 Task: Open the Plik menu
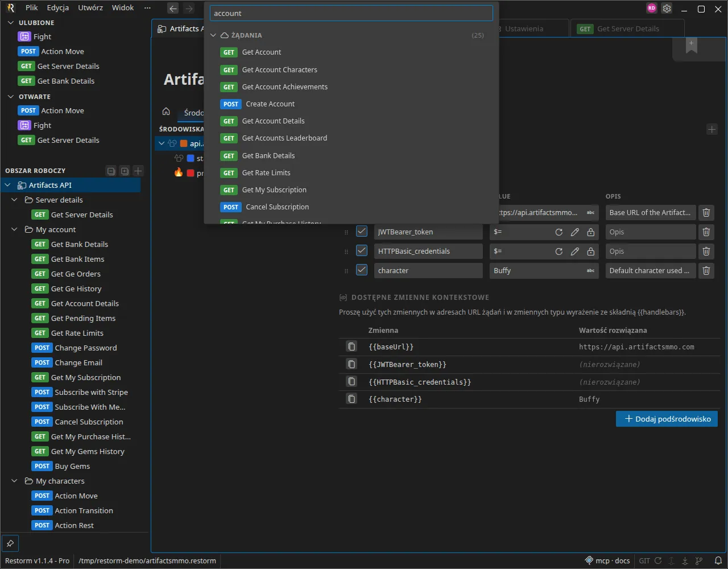pos(32,8)
